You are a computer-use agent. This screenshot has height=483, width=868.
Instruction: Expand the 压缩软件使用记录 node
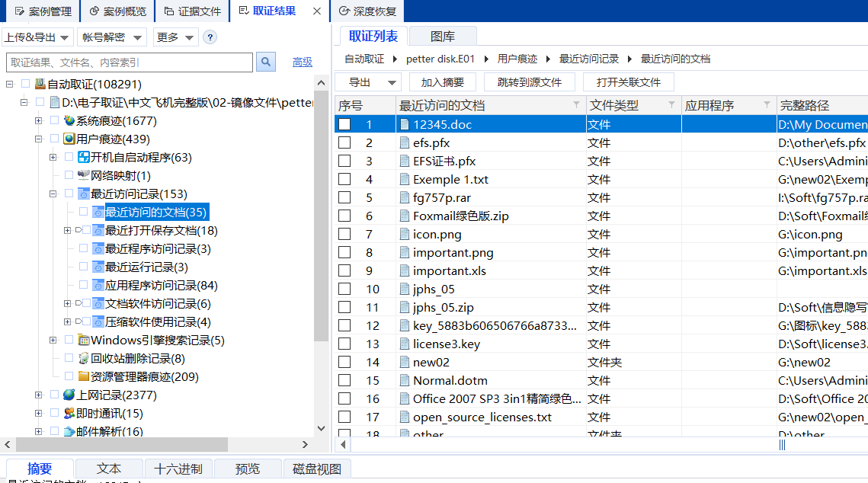pos(68,321)
